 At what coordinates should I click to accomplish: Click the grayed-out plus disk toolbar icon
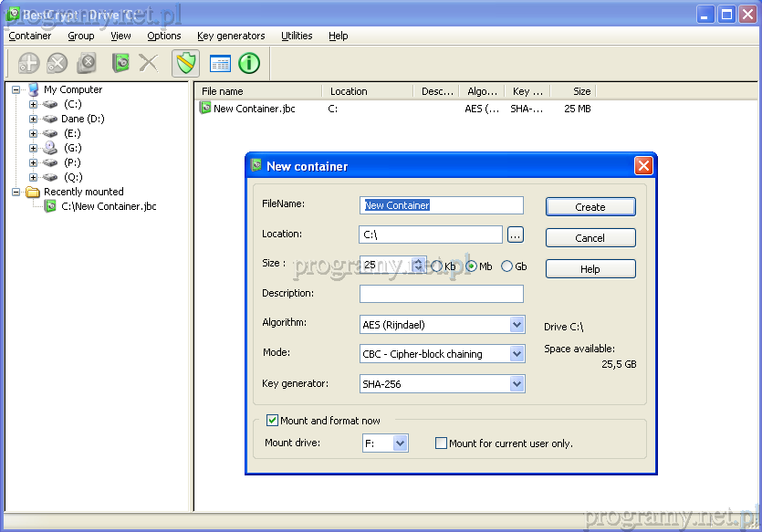pyautogui.click(x=29, y=63)
